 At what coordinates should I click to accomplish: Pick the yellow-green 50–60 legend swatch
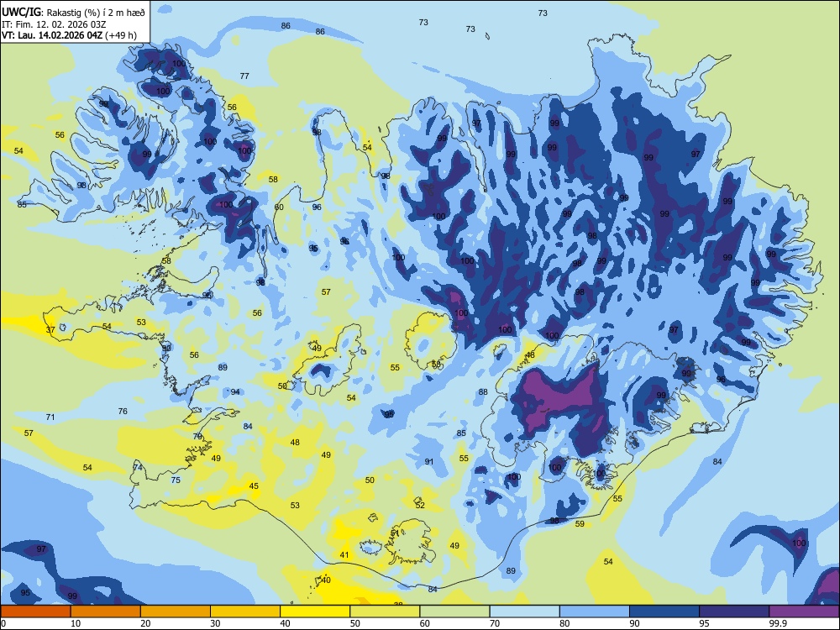point(385,612)
